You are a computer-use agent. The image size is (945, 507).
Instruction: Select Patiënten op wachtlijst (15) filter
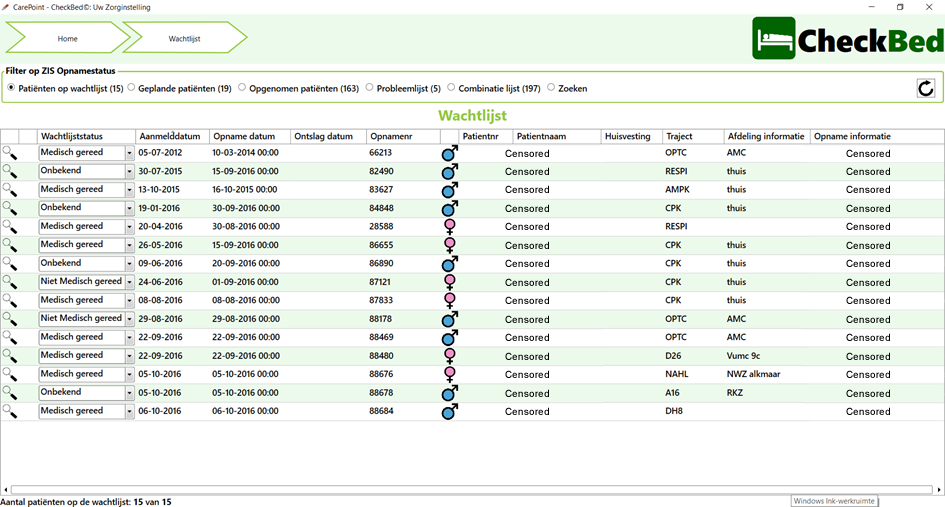coord(11,88)
